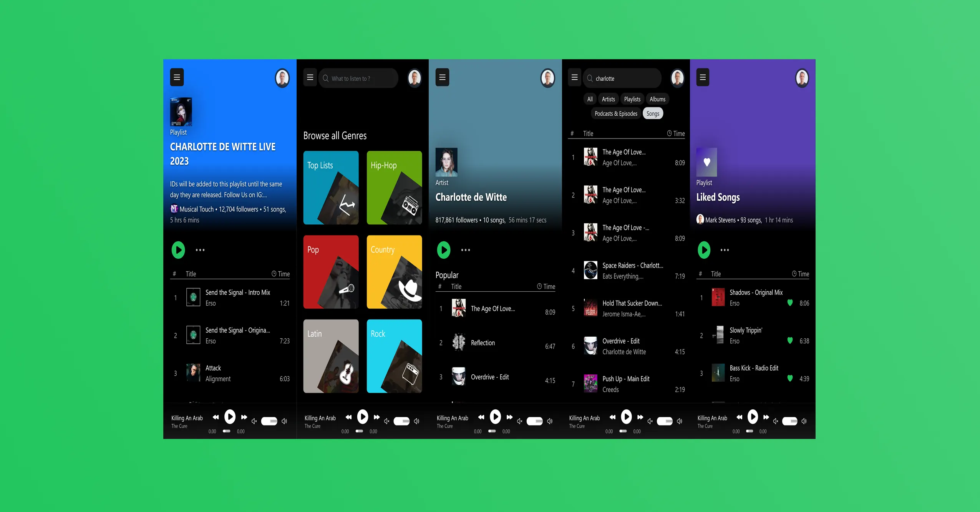Screen dimensions: 980x512
Task: Open the Rock genre card
Action: click(x=394, y=356)
